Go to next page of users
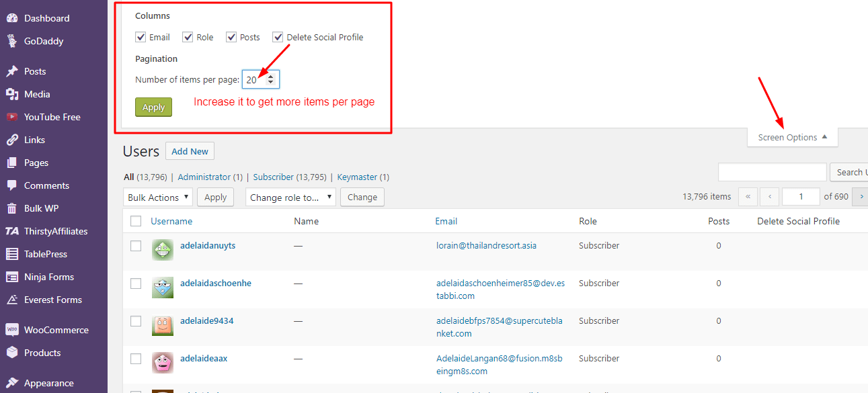 point(861,197)
